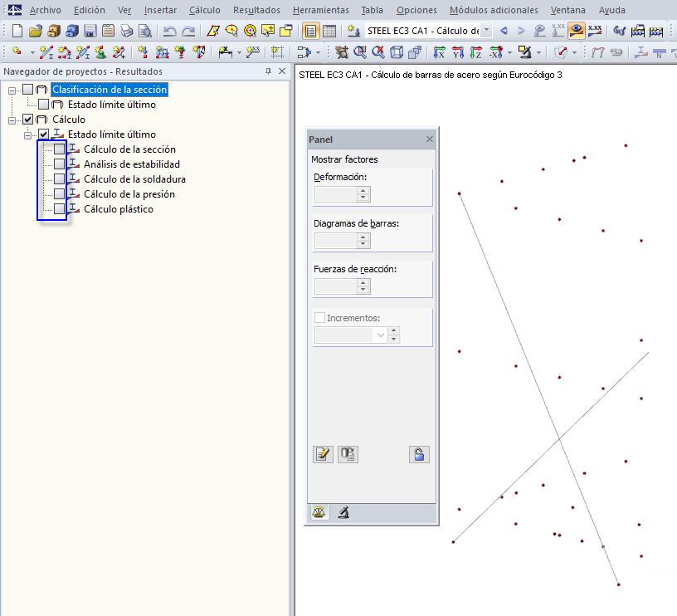Switch to panel factors scale tab
Viewport: 677px width, 616px height.
pyautogui.click(x=319, y=513)
